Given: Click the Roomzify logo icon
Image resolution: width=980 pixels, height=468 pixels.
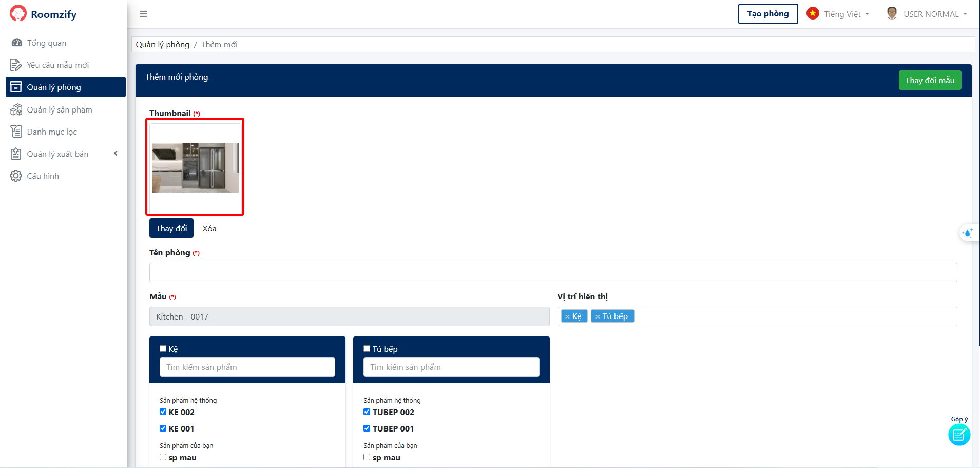Looking at the screenshot, I should 18,13.
